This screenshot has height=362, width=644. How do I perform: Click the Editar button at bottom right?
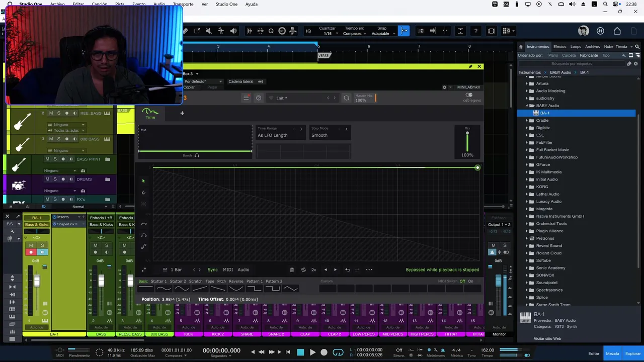(594, 354)
